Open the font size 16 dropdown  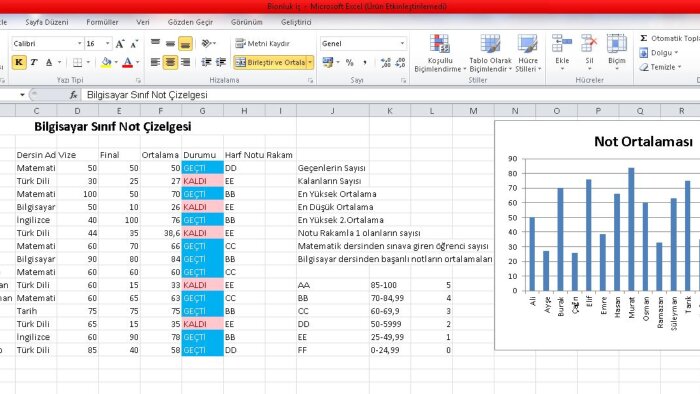point(108,43)
